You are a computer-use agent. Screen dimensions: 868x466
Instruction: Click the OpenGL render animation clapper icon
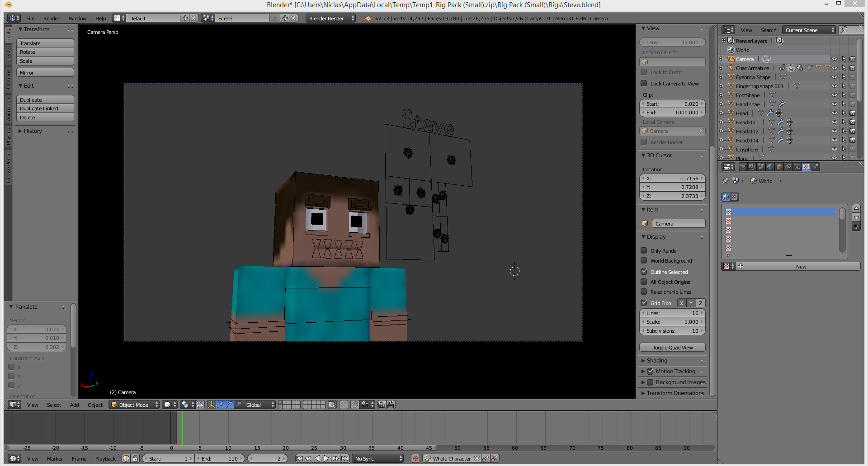[x=392, y=405]
